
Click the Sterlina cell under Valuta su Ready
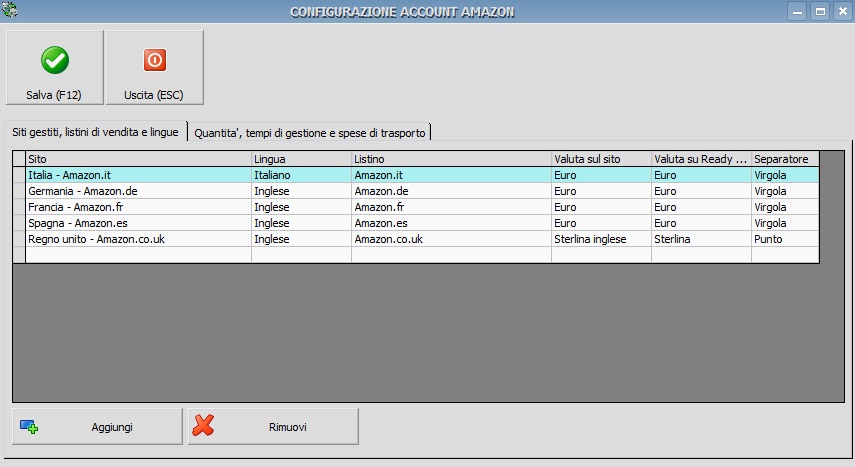(701, 239)
